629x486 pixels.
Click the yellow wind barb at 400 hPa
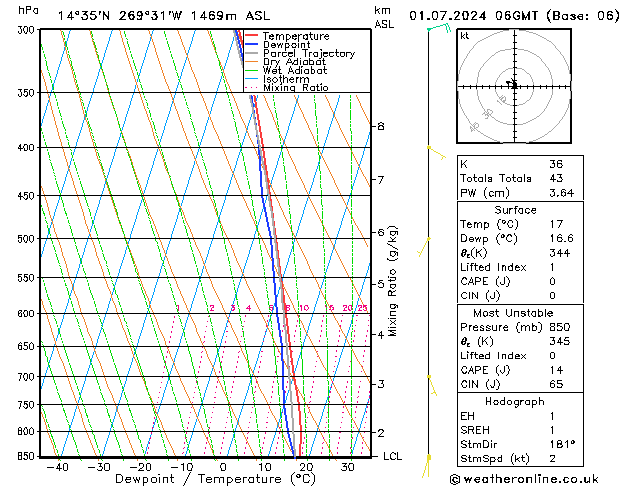pyautogui.click(x=434, y=150)
